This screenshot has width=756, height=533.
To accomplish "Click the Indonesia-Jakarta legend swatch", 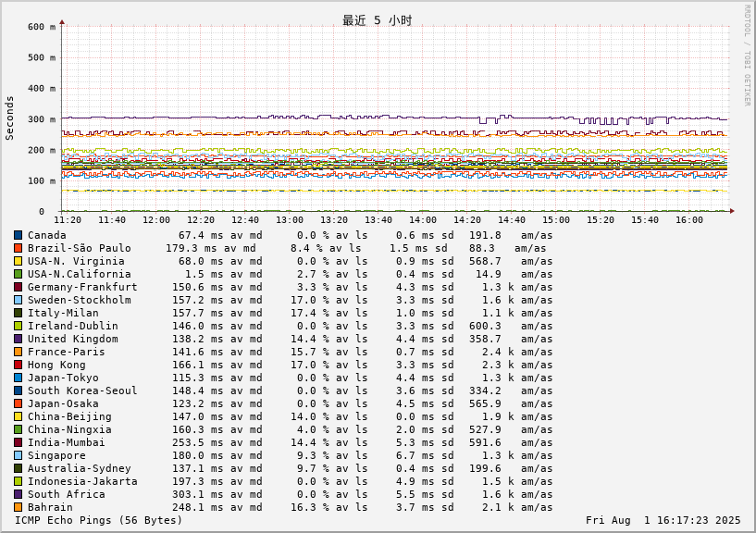I will click(x=18, y=481).
